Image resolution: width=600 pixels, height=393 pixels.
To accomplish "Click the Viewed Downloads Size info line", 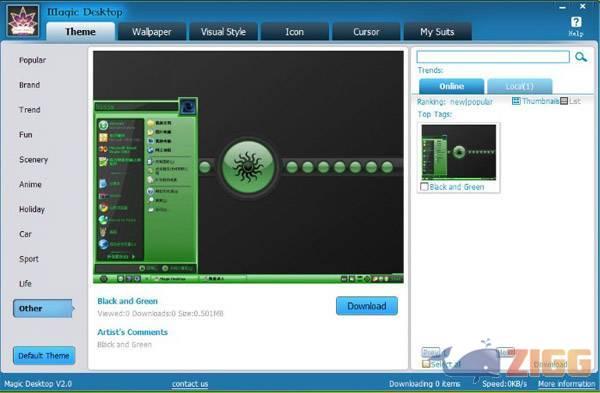I will tap(160, 314).
